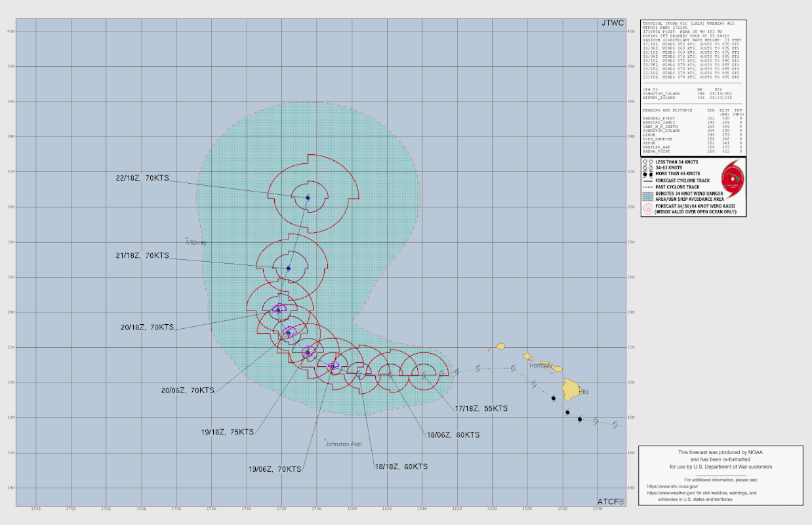Click the 22/18Z forecast position dot

tap(308, 198)
